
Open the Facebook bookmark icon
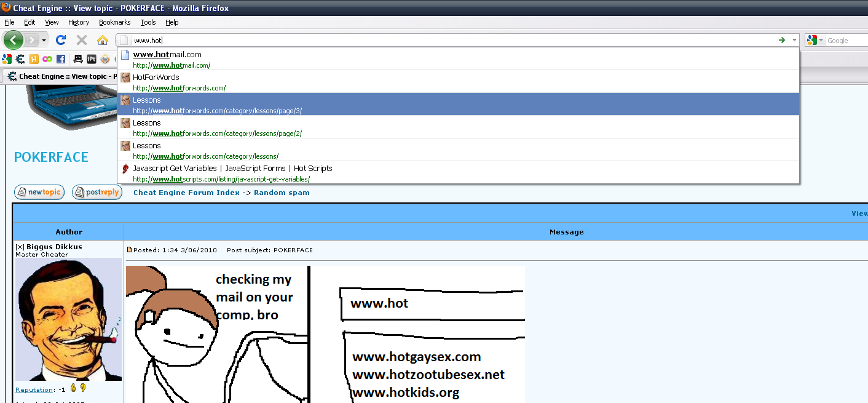pos(61,59)
